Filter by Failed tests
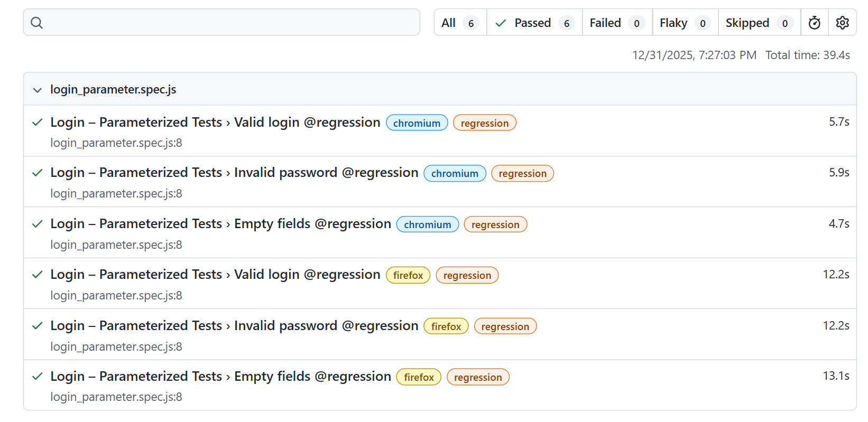This screenshot has height=422, width=868. [616, 23]
